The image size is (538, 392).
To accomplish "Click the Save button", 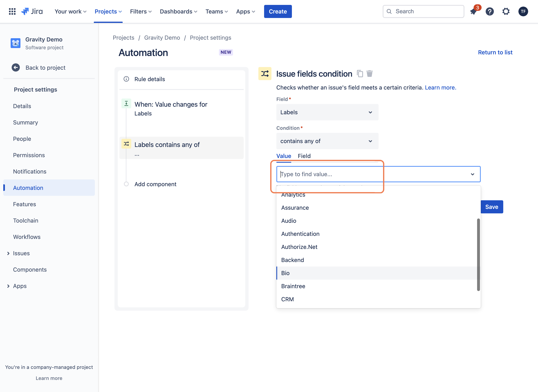I will [492, 207].
